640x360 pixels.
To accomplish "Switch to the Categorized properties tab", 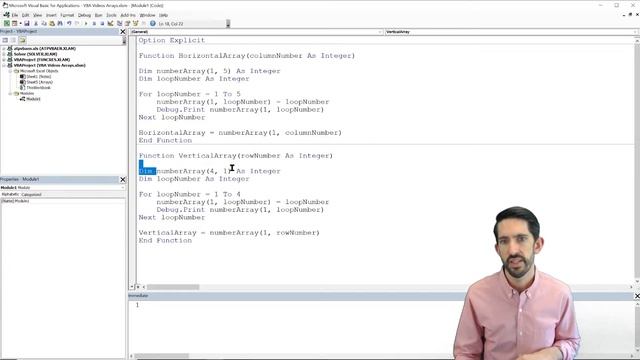I will click(x=31, y=194).
